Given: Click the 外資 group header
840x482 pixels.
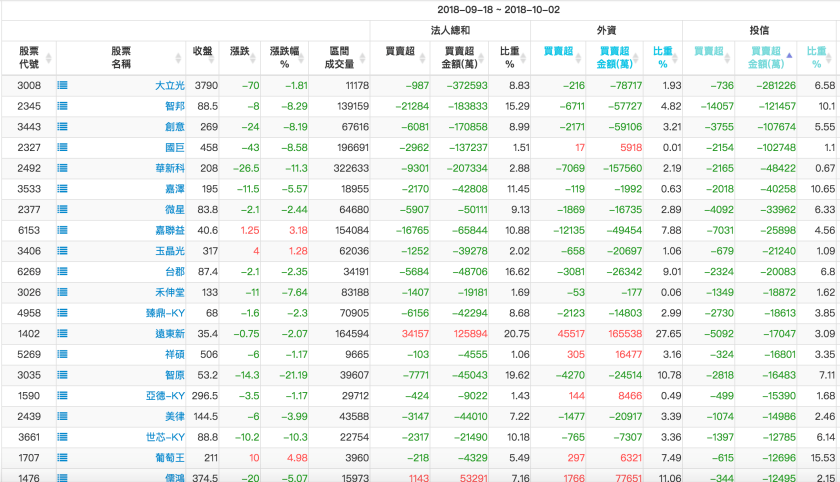Looking at the screenshot, I should (x=606, y=31).
